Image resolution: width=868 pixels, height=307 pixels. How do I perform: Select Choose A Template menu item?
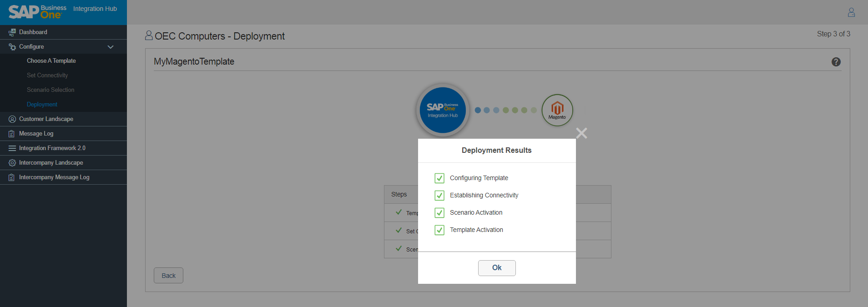point(51,61)
